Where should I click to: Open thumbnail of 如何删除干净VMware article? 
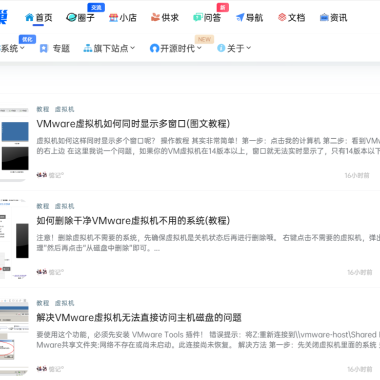(x=14, y=239)
